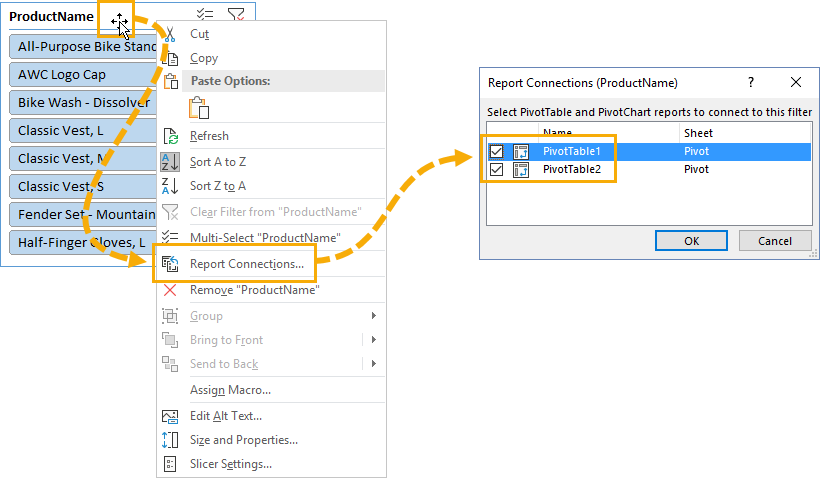820x478 pixels.
Task: Expand the Group submenu arrow
Action: [373, 315]
